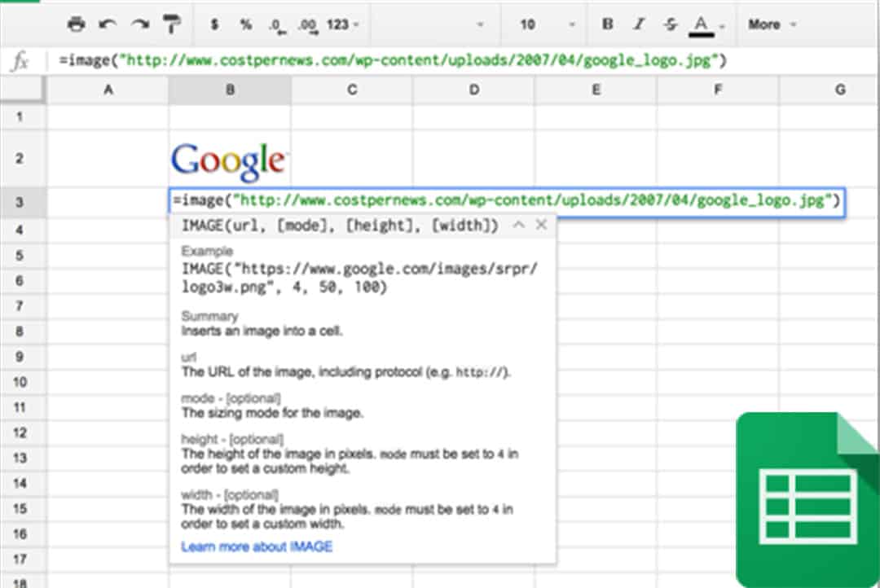Viewport: 880px width, 588px height.
Task: Decrease decimal places
Action: pos(277,25)
